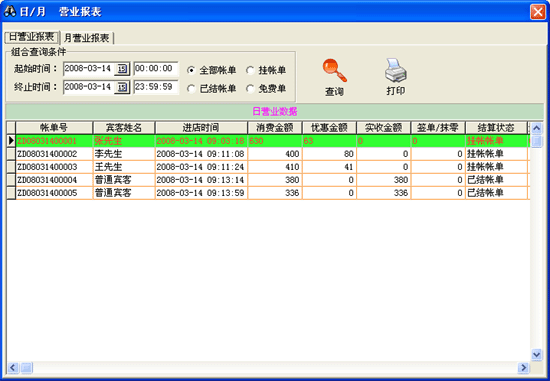This screenshot has height=381, width=550.
Task: Open calendar picker for 终止时间 date
Action: pyautogui.click(x=122, y=87)
